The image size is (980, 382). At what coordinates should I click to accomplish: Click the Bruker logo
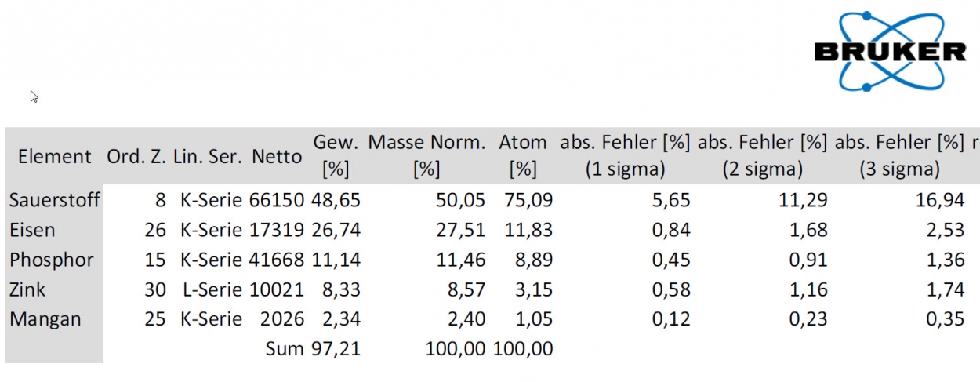point(890,52)
